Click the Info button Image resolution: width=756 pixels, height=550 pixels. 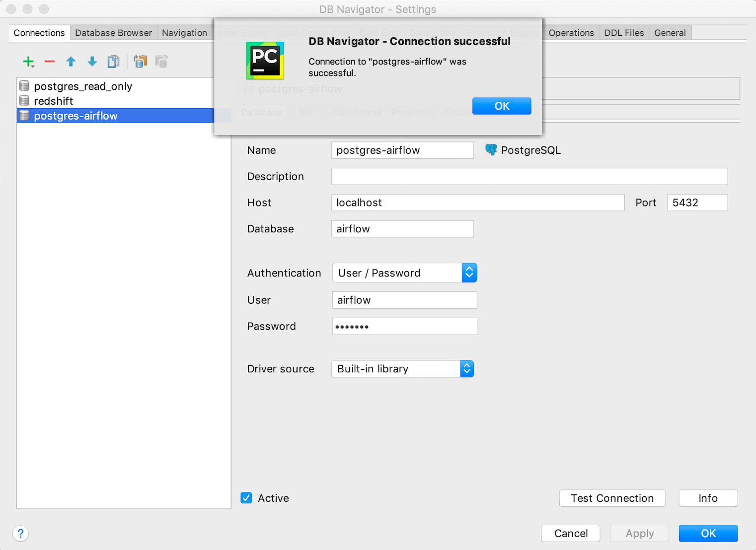pos(708,498)
